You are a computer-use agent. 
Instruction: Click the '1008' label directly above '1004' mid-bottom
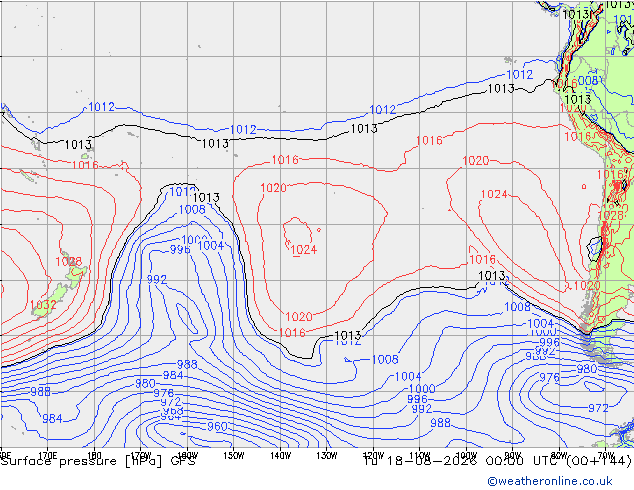(x=385, y=359)
